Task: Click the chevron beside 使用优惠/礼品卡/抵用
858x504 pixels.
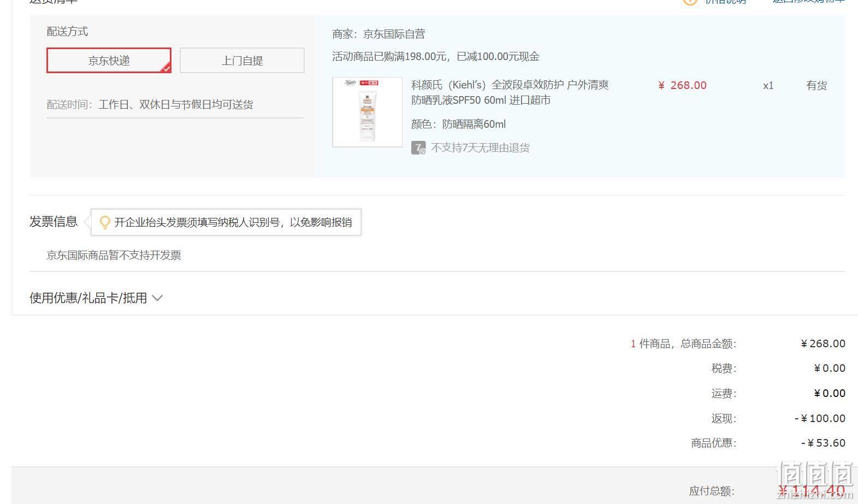Action: coord(157,298)
